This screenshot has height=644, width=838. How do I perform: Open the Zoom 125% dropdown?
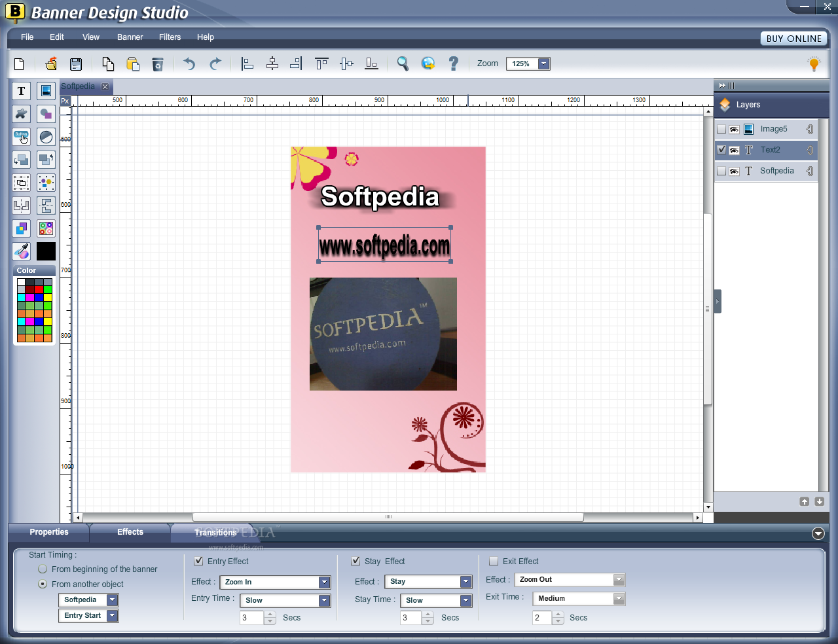pos(543,63)
